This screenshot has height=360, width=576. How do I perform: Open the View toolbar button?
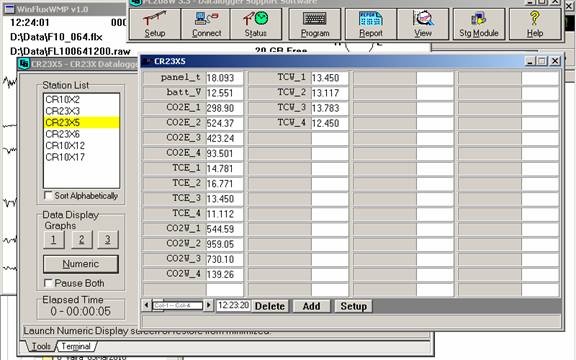point(423,24)
